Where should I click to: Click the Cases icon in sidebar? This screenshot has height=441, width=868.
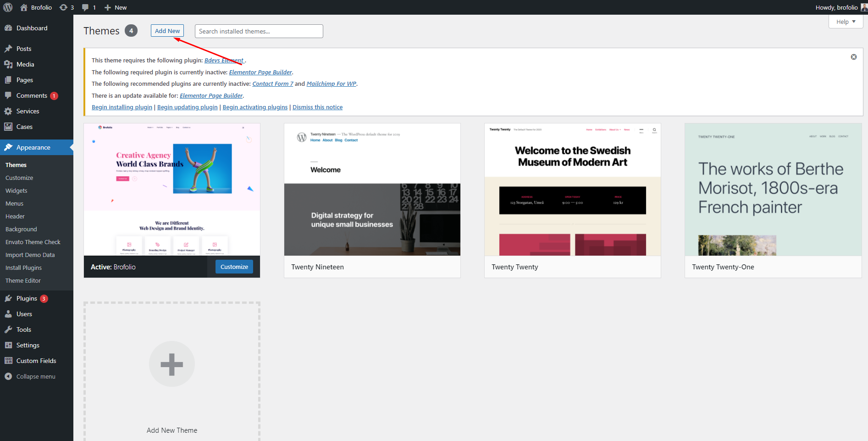coord(8,127)
